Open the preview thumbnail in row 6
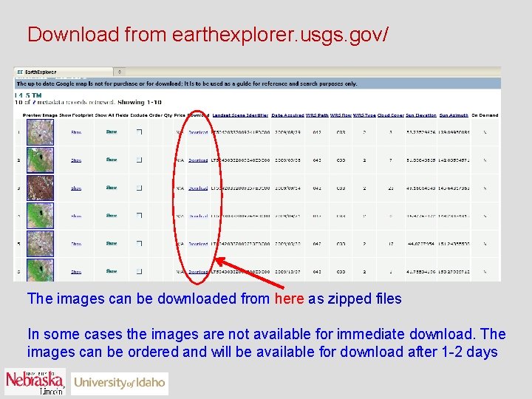Image resolution: width=532 pixels, height=399 pixels. tap(40, 270)
